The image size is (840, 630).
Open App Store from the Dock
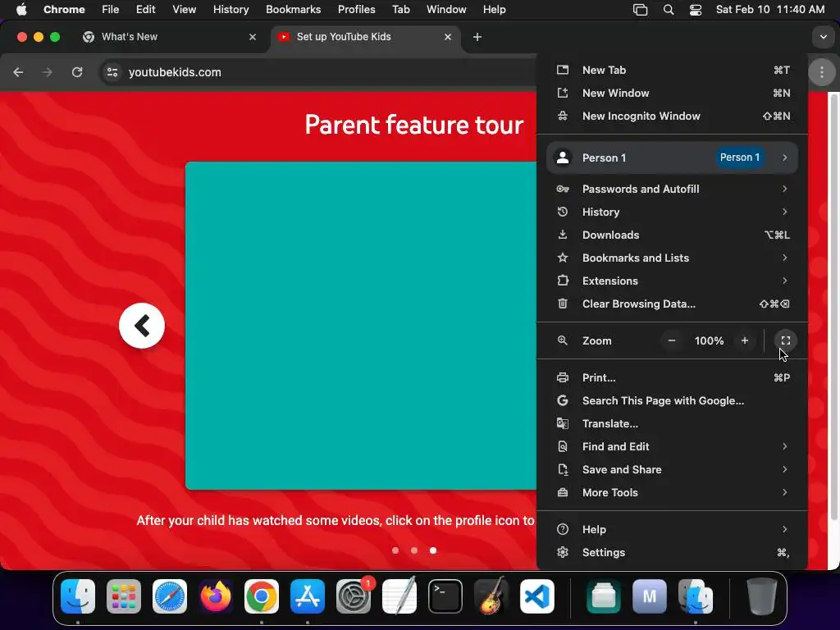pos(308,596)
